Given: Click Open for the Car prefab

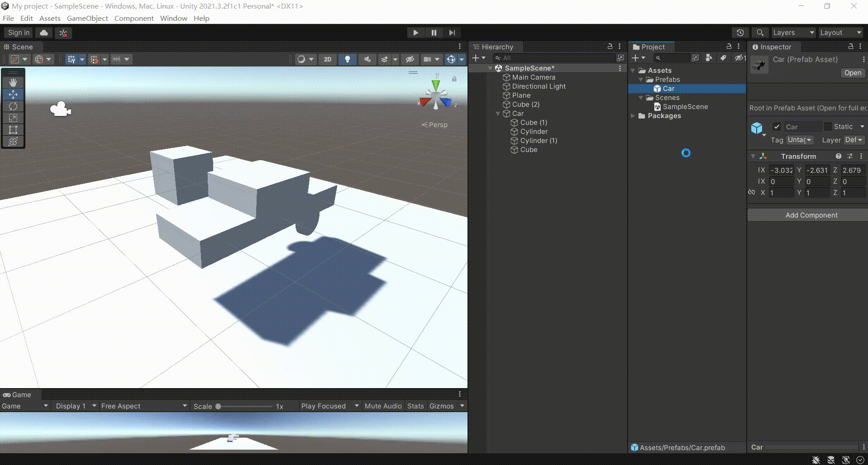Looking at the screenshot, I should [x=853, y=73].
